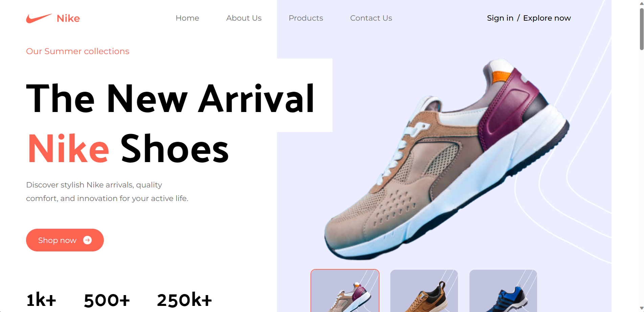Open the Home nav link
The width and height of the screenshot is (644, 312).
tap(187, 18)
